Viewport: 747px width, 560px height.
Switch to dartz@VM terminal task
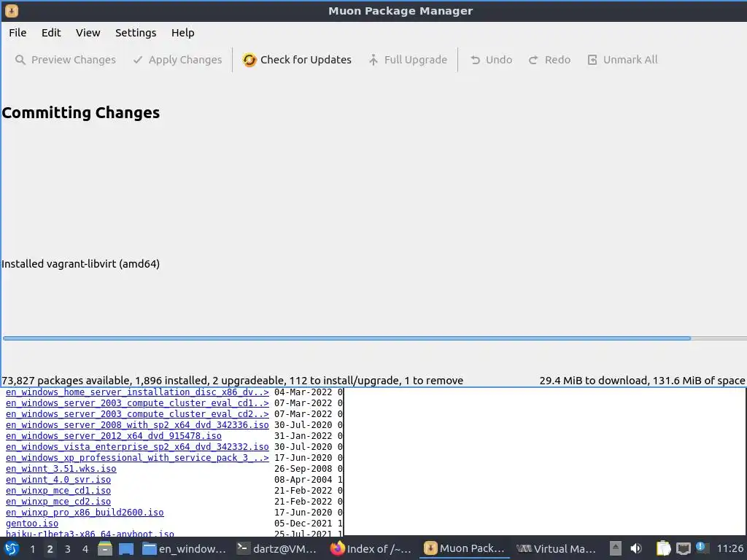click(x=277, y=549)
